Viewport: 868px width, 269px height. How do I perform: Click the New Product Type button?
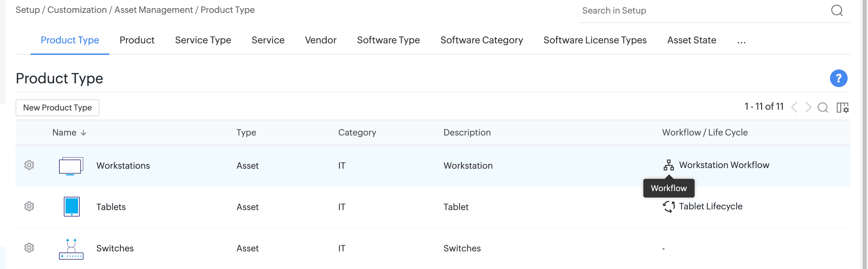[57, 108]
